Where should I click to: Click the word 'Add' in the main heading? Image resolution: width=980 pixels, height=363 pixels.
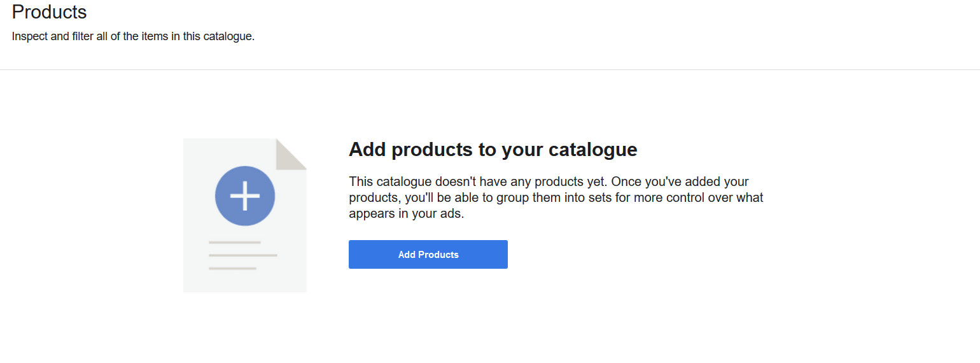368,150
